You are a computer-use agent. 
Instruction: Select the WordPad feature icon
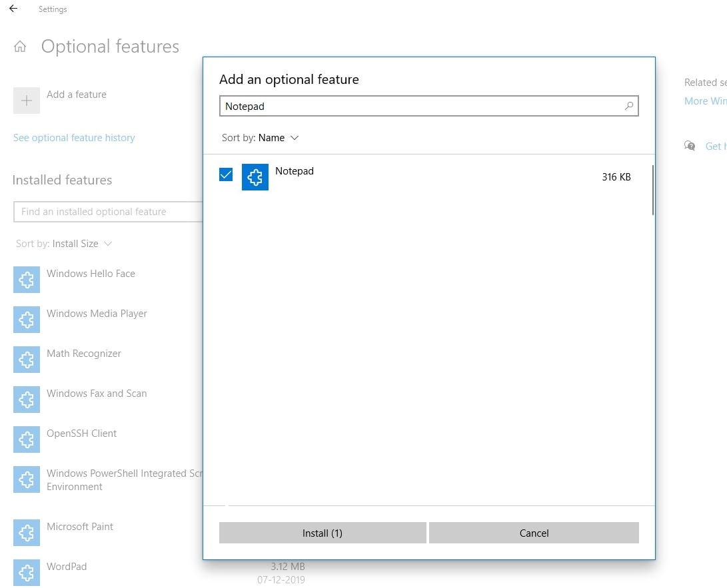(x=26, y=573)
